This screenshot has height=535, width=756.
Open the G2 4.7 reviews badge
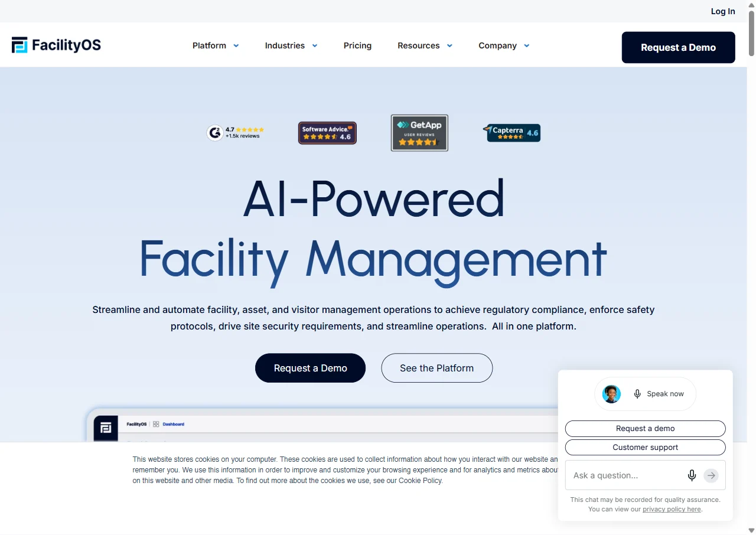point(235,133)
